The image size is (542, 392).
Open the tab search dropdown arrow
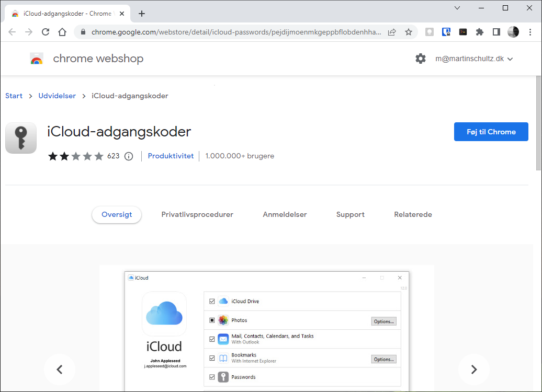tap(457, 8)
